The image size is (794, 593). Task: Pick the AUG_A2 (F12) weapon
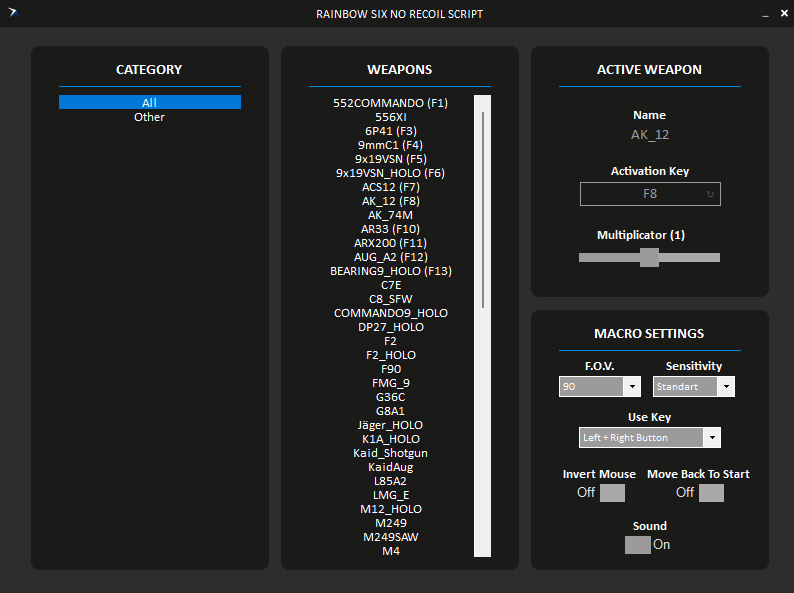click(x=390, y=257)
